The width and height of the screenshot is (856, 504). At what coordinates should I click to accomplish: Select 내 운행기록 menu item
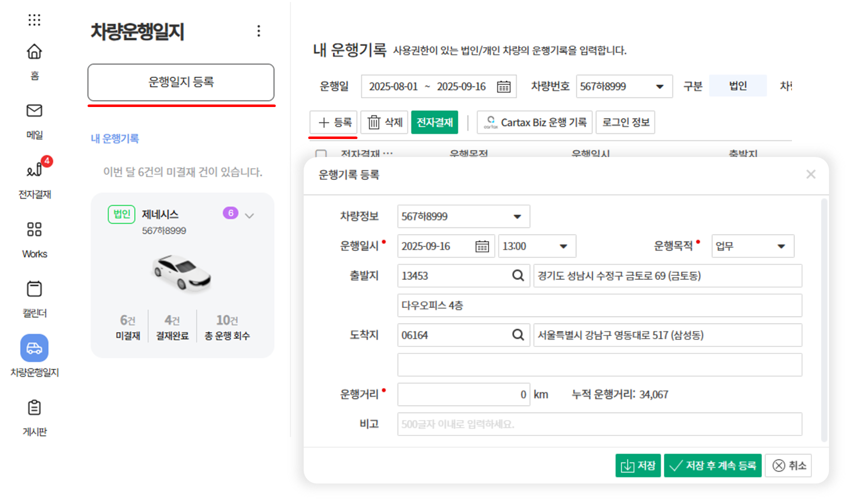point(115,138)
